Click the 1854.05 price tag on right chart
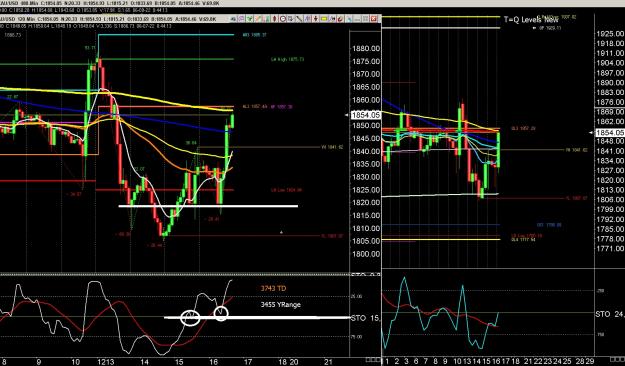Screen dimensions: 625x366 coord(610,132)
